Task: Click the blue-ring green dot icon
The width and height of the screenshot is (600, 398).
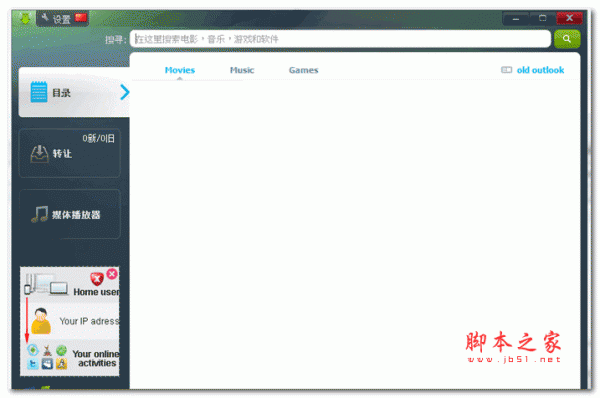Action: pos(33,350)
